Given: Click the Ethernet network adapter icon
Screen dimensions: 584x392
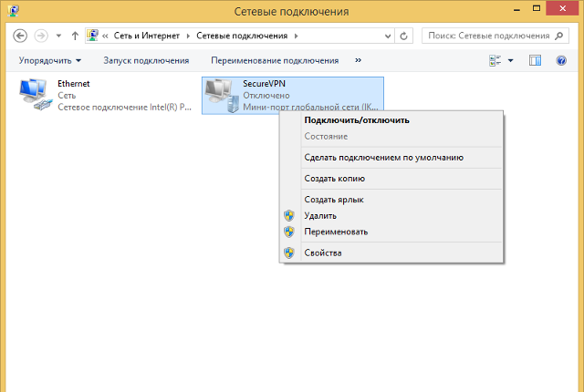Looking at the screenshot, I should coord(35,95).
